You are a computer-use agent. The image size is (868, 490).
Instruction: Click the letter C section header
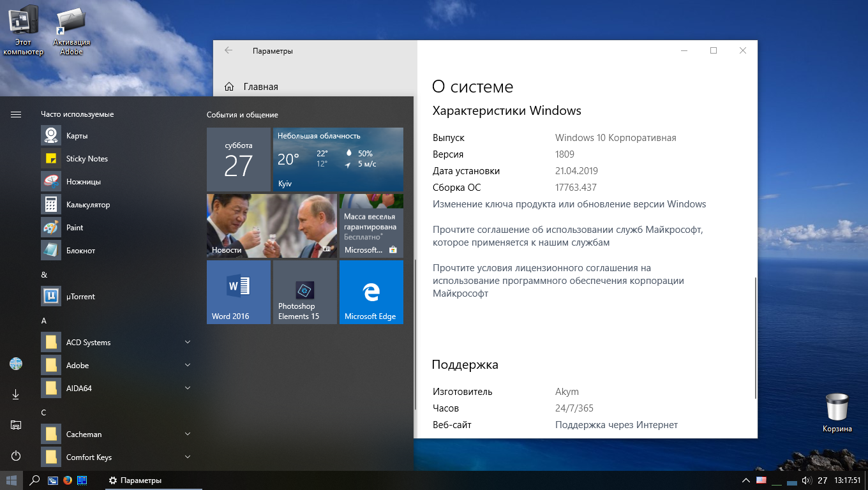(x=44, y=413)
